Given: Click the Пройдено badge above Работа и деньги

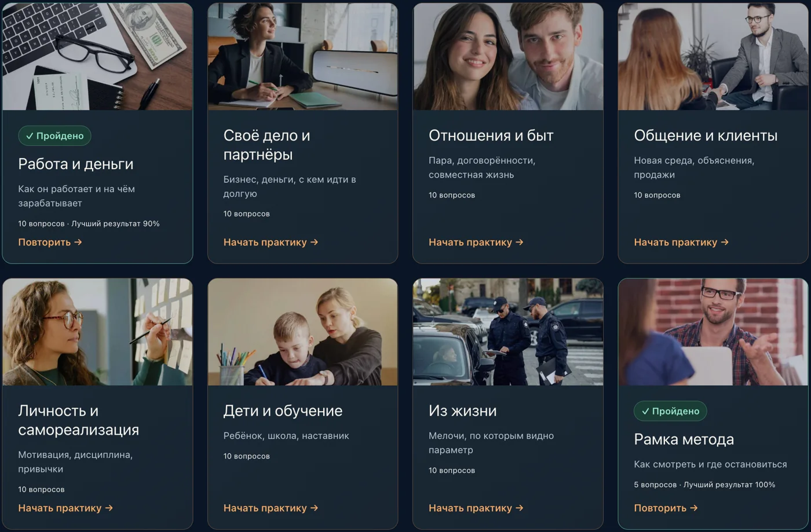Looking at the screenshot, I should coord(54,135).
